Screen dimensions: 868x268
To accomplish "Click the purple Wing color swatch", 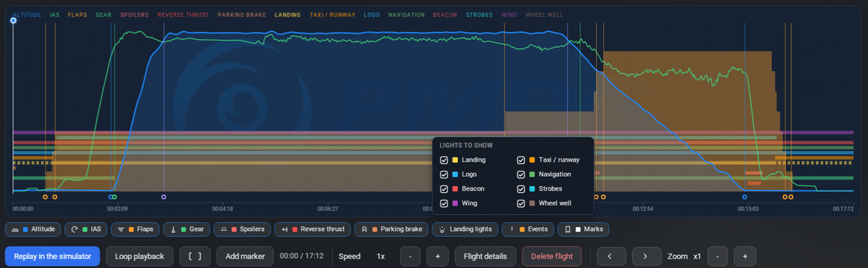I will [x=455, y=203].
